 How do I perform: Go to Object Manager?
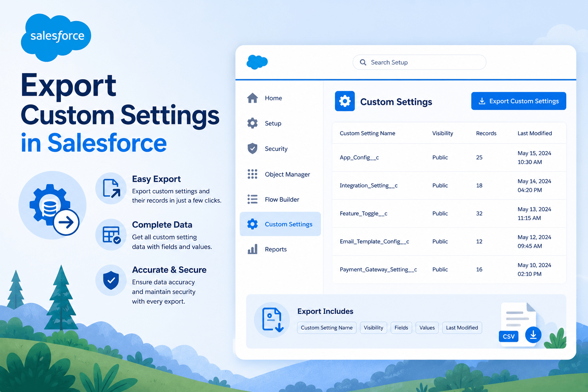click(280, 174)
